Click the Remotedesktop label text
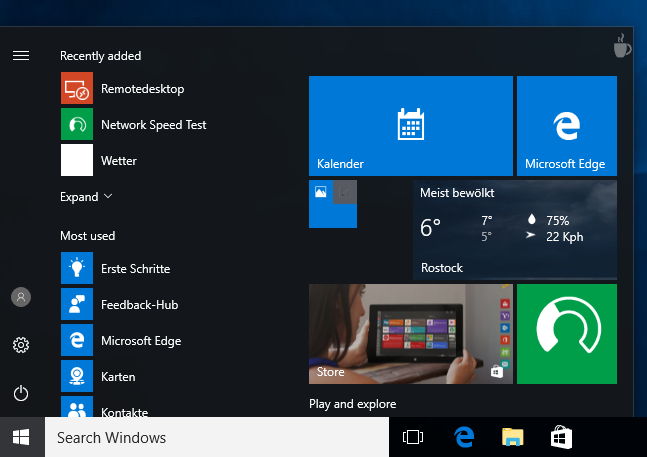 coord(143,89)
